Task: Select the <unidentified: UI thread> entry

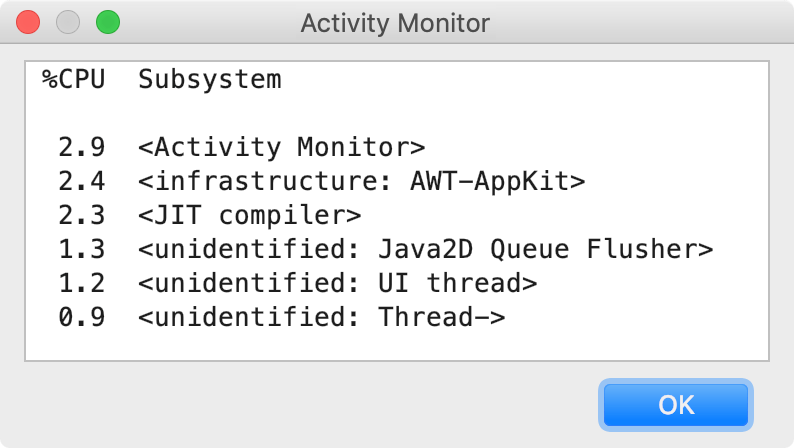Action: click(x=337, y=283)
